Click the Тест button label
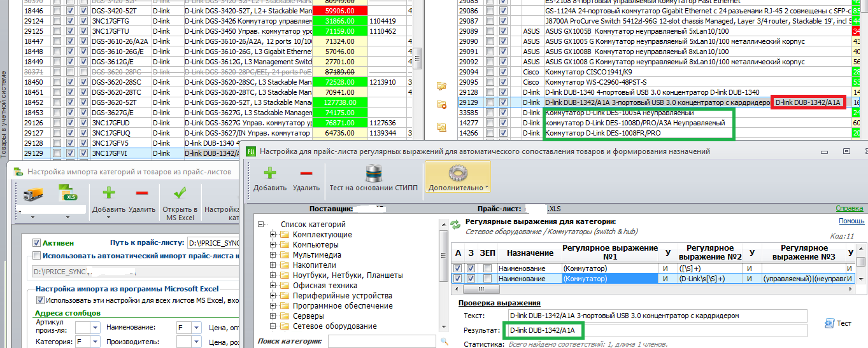Image resolution: width=868 pixels, height=348 pixels. pyautogui.click(x=844, y=323)
